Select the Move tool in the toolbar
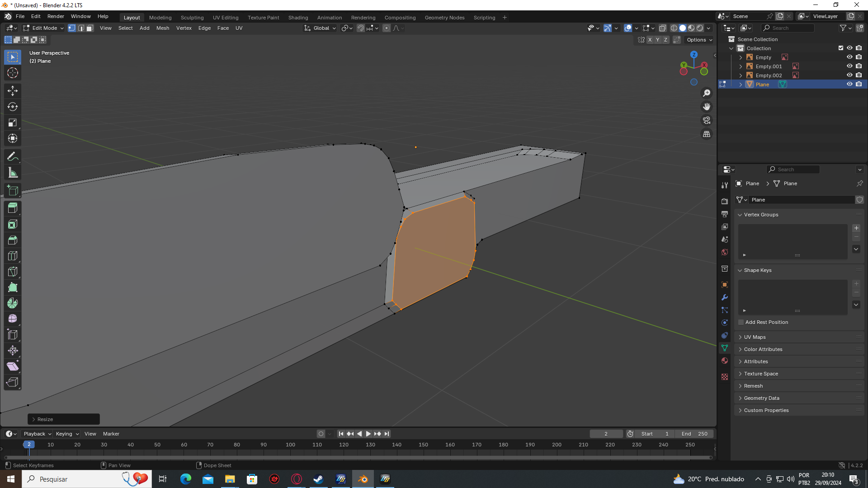Screen dimensions: 868x488 point(13,91)
